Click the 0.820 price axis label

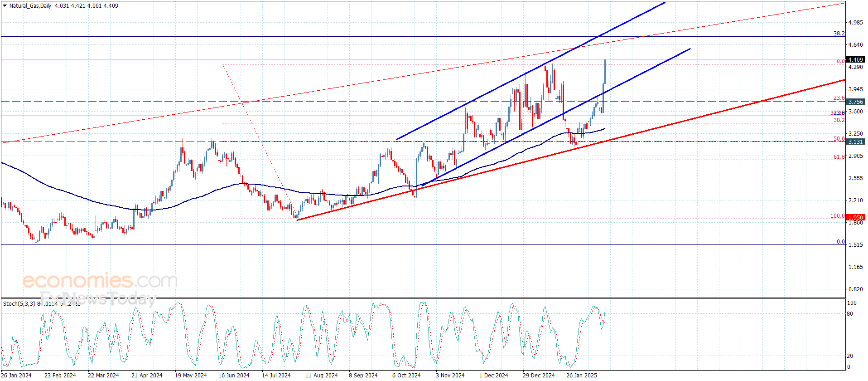pos(856,289)
